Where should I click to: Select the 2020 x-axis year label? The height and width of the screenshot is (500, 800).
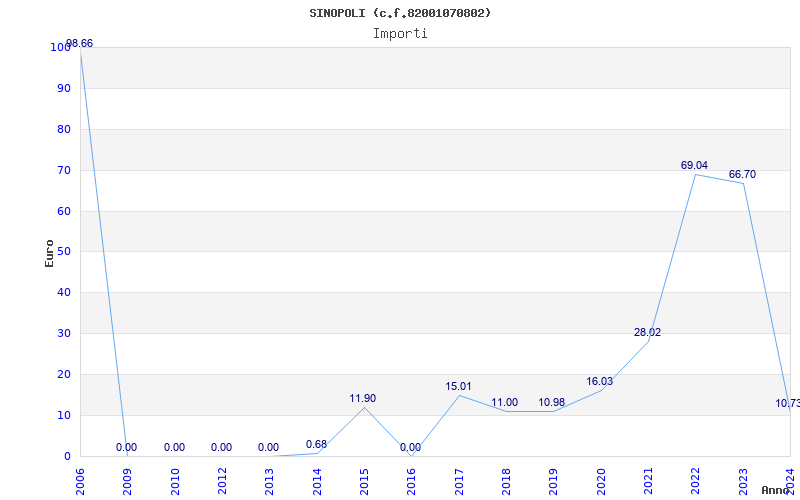(601, 482)
